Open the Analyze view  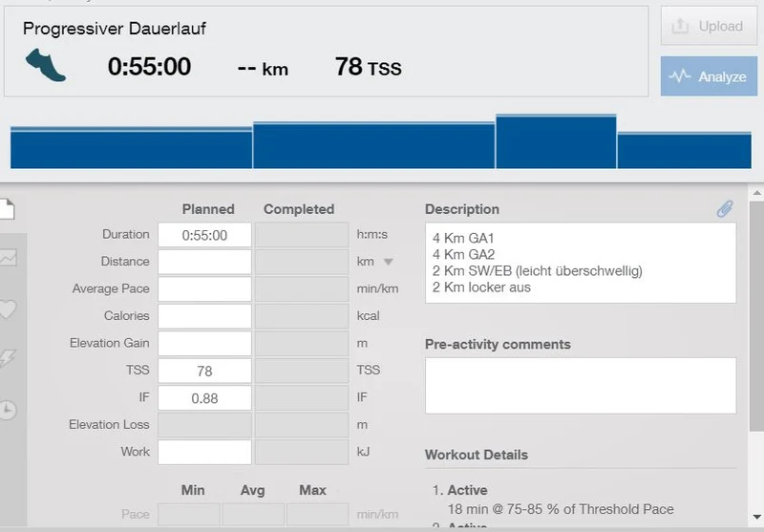(x=709, y=76)
